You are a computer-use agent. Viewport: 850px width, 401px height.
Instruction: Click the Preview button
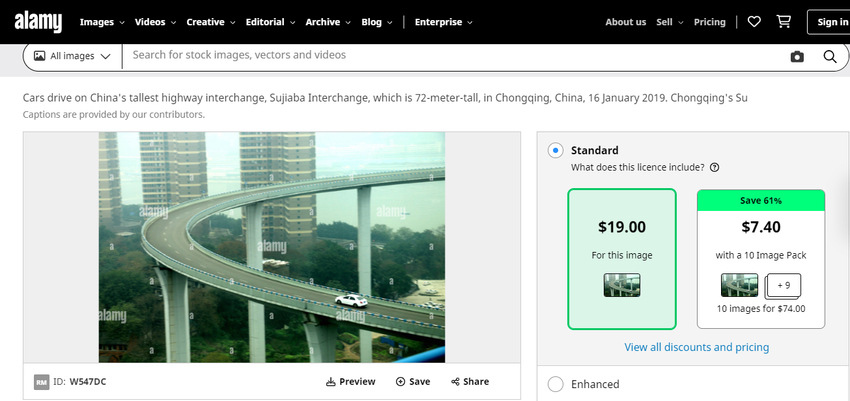351,381
